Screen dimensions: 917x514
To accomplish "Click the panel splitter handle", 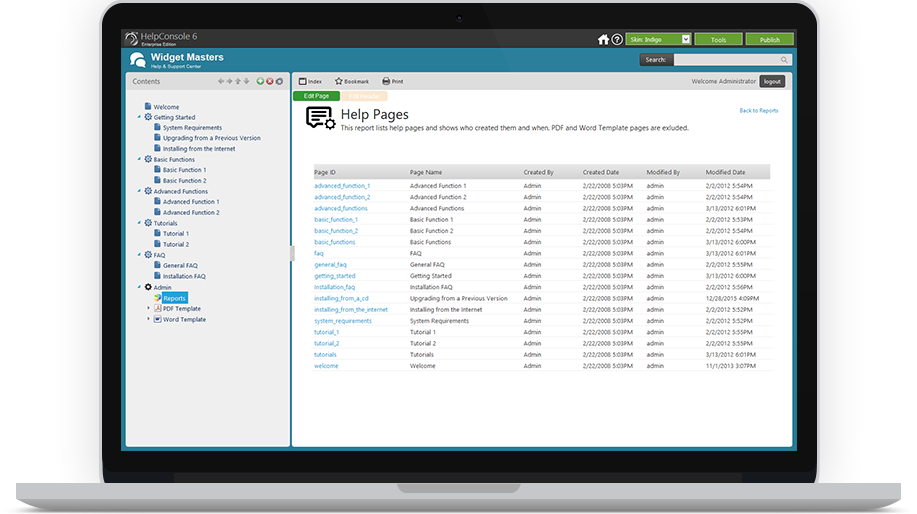I will pyautogui.click(x=292, y=253).
